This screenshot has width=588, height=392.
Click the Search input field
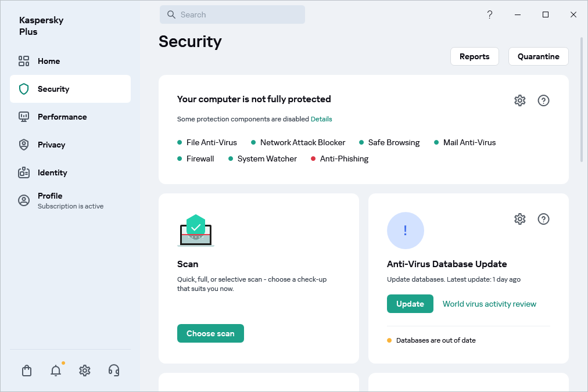[x=232, y=14]
